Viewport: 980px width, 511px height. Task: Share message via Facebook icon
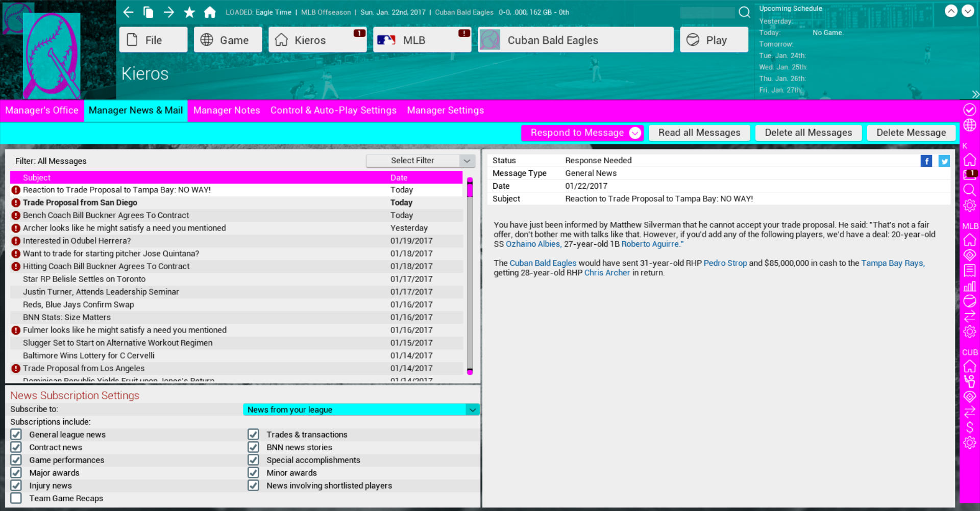click(926, 161)
